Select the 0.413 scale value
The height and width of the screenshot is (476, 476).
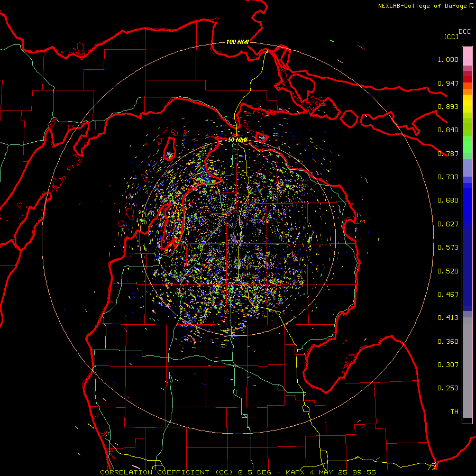[448, 318]
